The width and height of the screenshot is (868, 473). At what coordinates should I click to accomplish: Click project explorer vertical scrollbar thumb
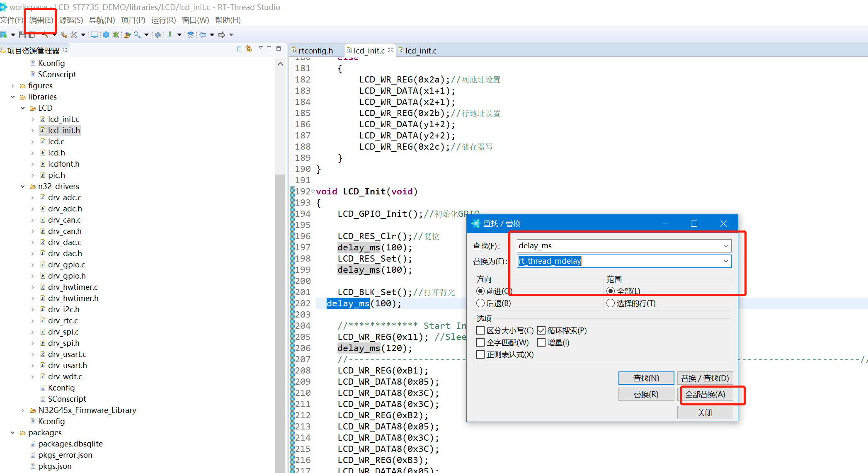(280, 323)
